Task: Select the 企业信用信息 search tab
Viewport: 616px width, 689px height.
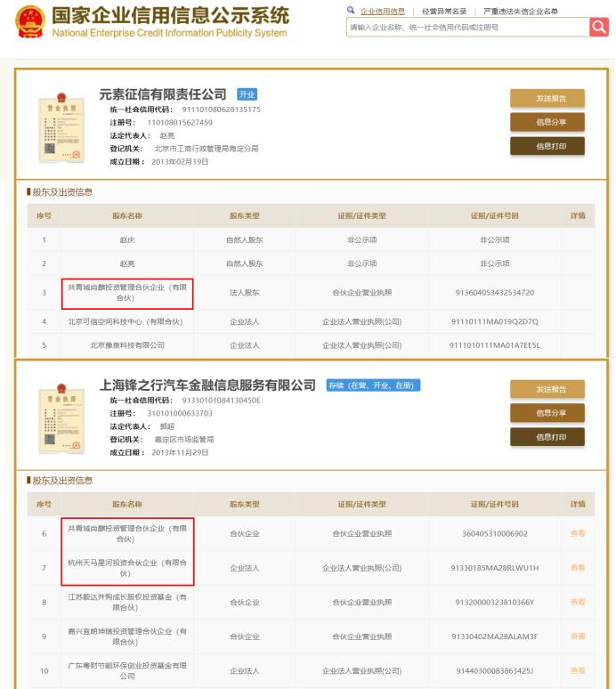Action: (x=382, y=11)
